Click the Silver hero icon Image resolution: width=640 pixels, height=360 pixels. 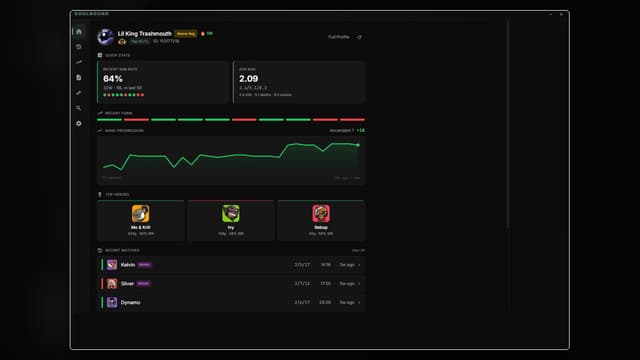[112, 284]
